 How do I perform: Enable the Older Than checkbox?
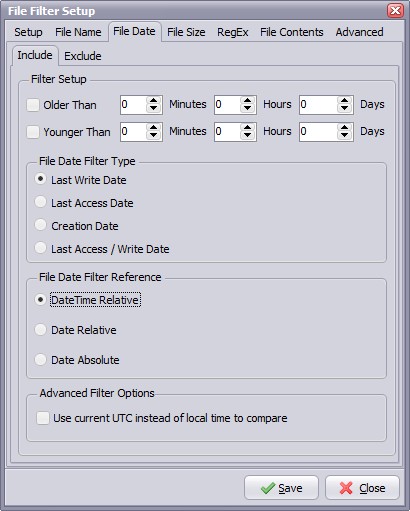(33, 105)
